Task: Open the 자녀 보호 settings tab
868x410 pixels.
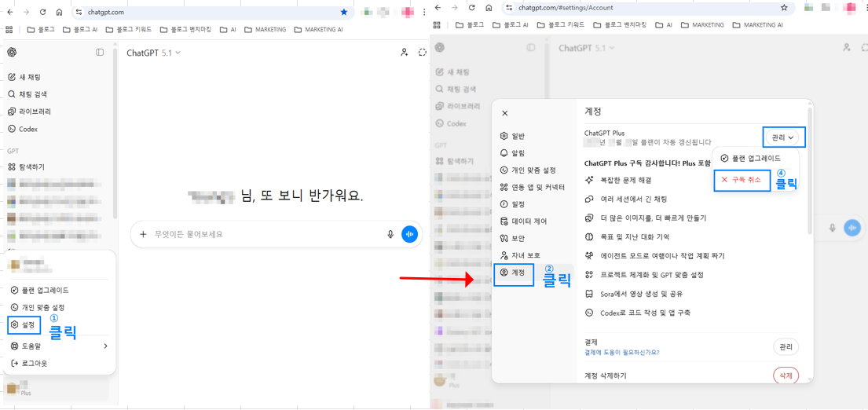Action: pyautogui.click(x=520, y=255)
